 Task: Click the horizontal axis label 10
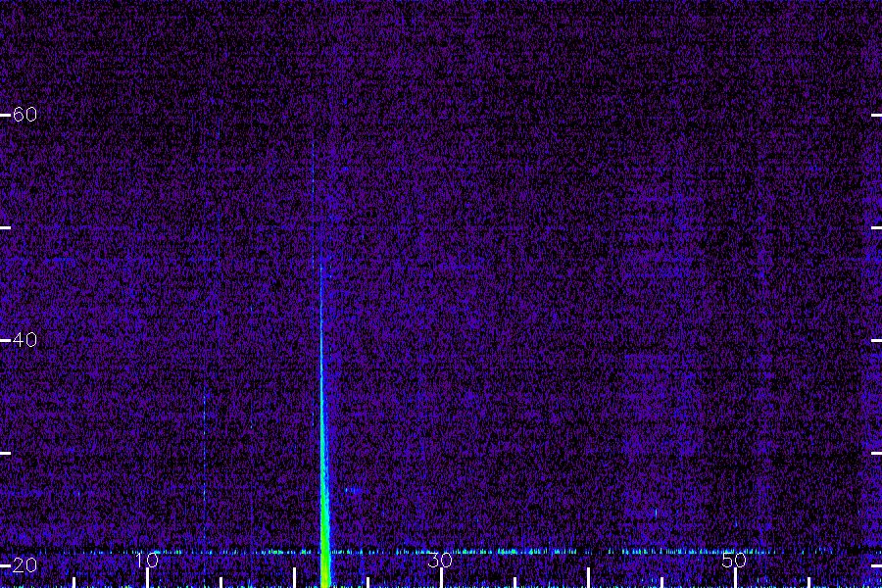pyautogui.click(x=147, y=561)
